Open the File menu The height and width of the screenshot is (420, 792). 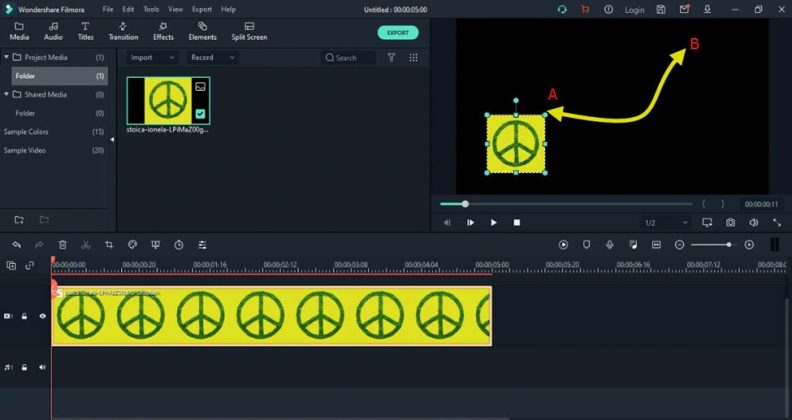point(108,9)
